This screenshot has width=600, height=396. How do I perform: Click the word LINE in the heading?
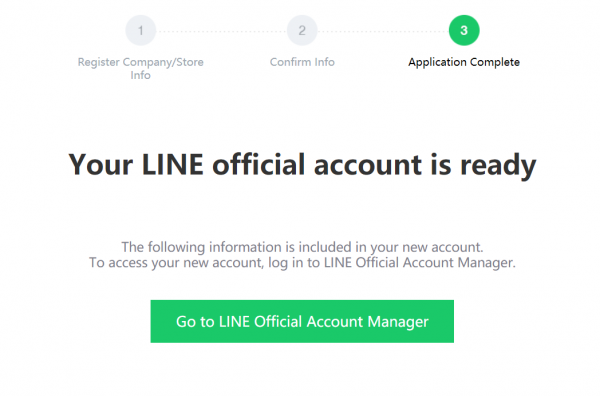pyautogui.click(x=172, y=165)
